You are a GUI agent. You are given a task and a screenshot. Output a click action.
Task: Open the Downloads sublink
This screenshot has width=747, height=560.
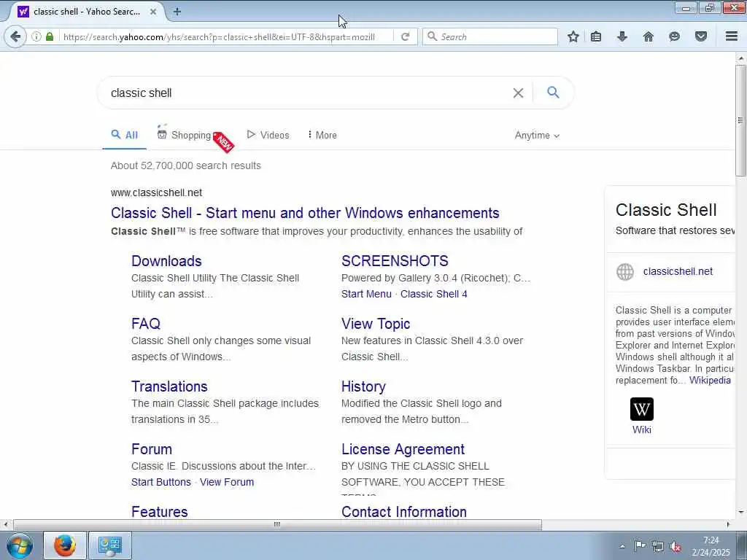point(166,261)
